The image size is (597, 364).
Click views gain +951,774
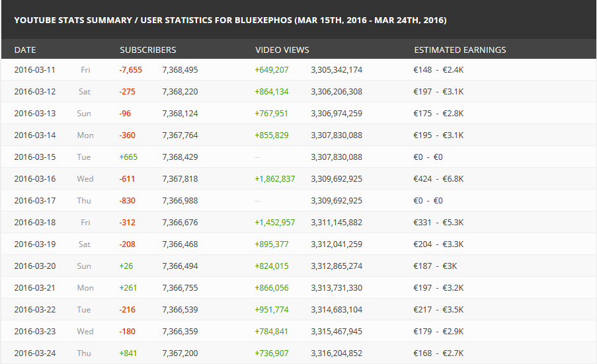(272, 310)
